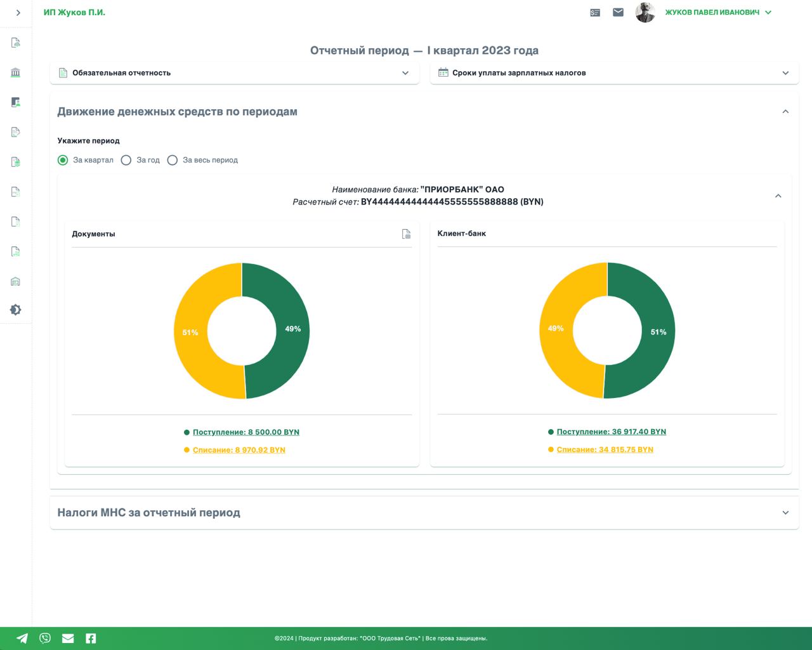Image resolution: width=812 pixels, height=650 pixels.
Task: Open the Telegram icon in footer
Action: click(22, 639)
